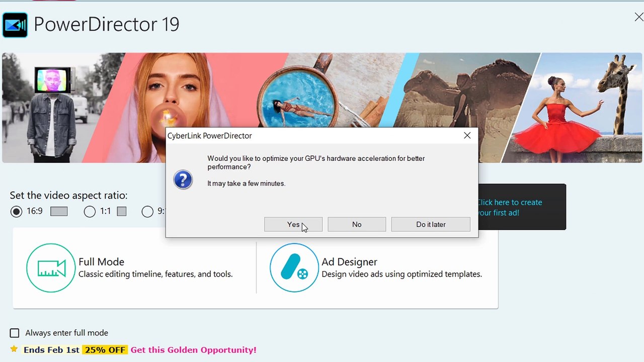
Task: Select the 1:1 aspect ratio radio
Action: tap(90, 211)
